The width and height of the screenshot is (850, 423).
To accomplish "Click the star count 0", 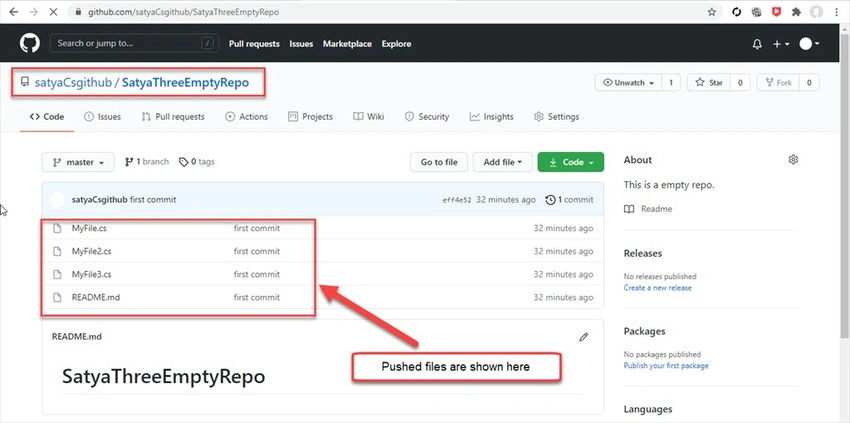I will pos(740,82).
